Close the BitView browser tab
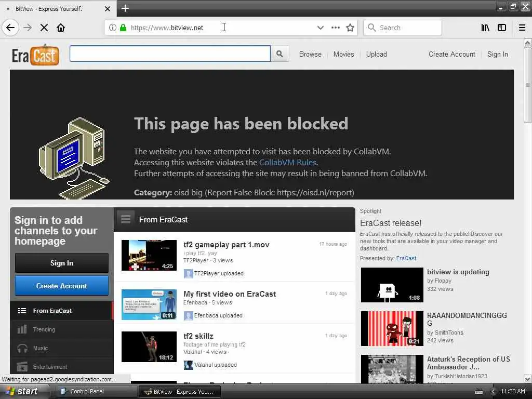The height and width of the screenshot is (399, 532). point(107,9)
